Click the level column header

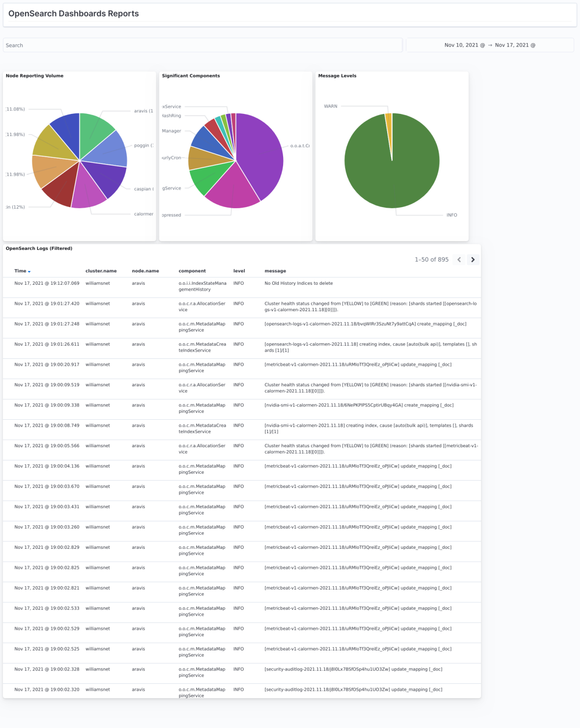pos(239,271)
